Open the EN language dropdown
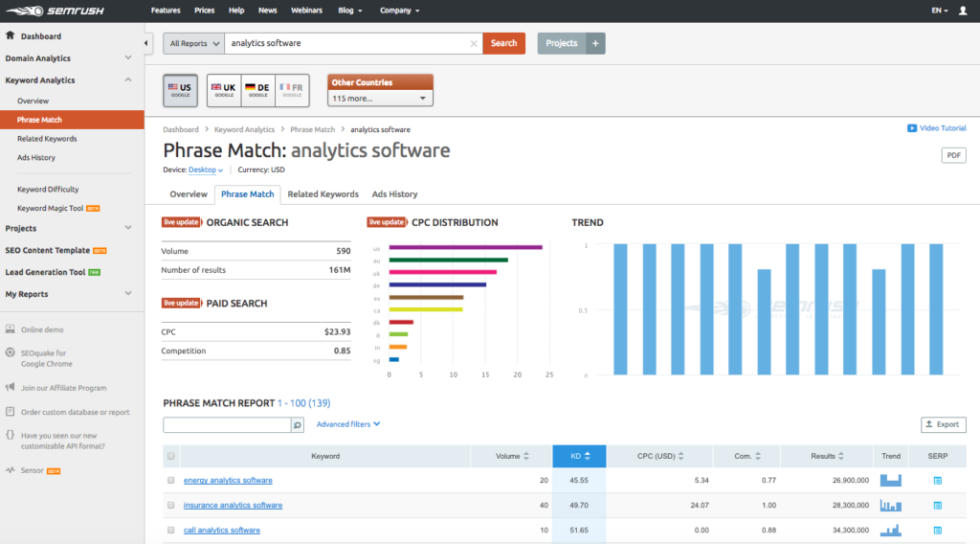The image size is (980, 544). (940, 11)
